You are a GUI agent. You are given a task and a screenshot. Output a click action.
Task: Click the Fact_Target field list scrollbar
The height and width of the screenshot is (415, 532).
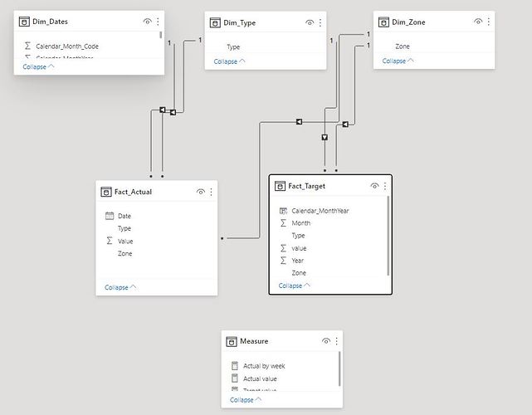click(388, 236)
